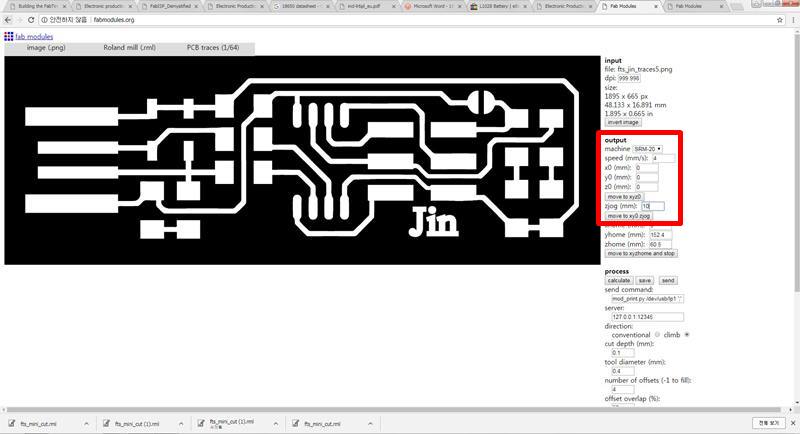
Task: Click show all downloads button
Action: coord(768,423)
